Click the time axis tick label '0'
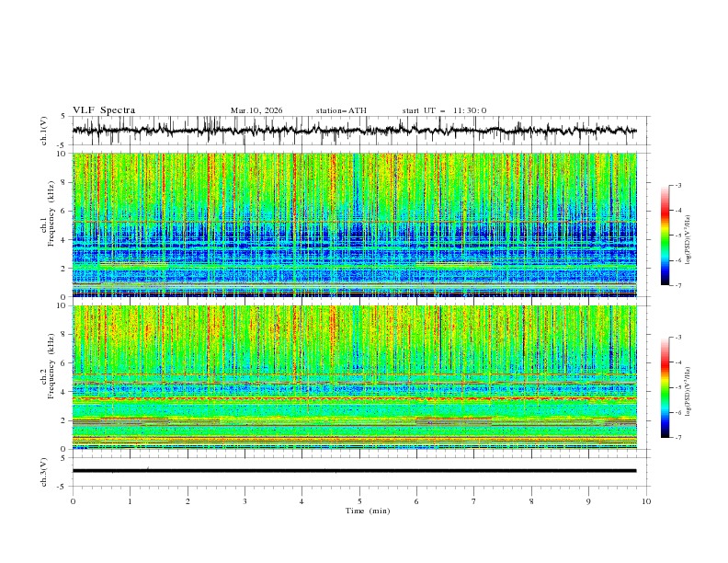The width and height of the screenshot is (728, 563). (x=73, y=501)
